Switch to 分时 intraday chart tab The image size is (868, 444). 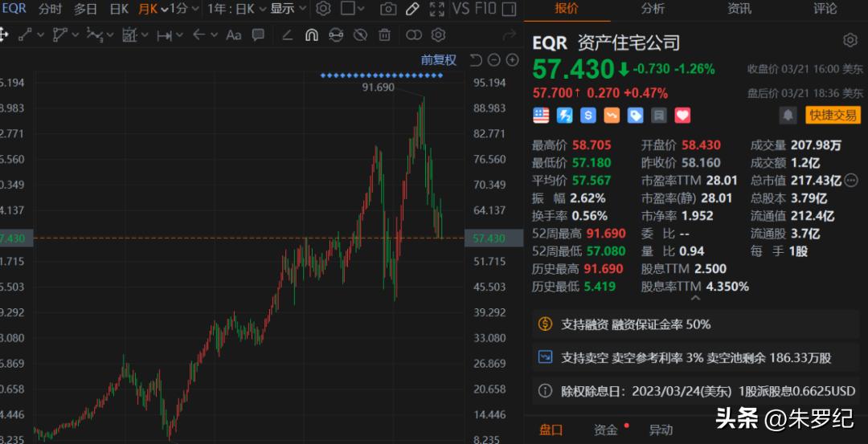(x=51, y=8)
